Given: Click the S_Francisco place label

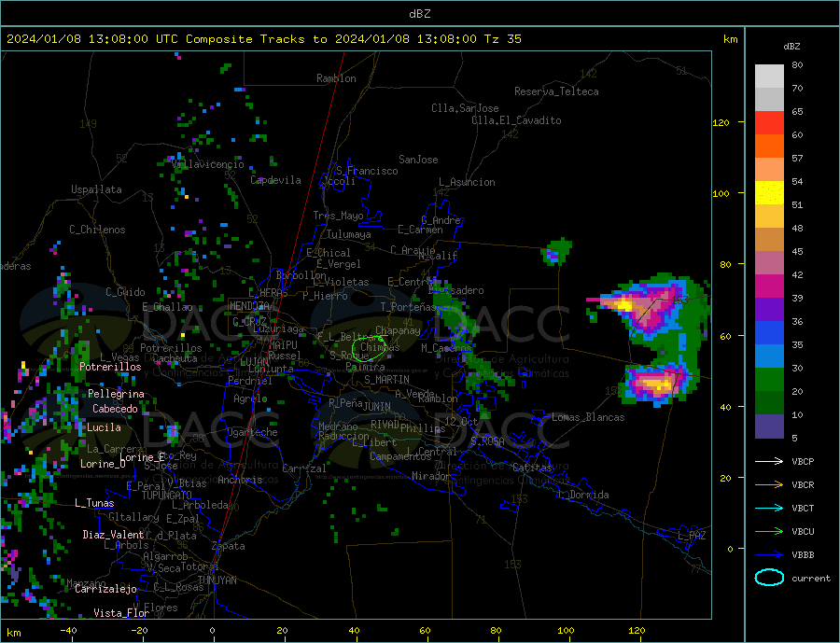Looking at the screenshot, I should pyautogui.click(x=367, y=171).
